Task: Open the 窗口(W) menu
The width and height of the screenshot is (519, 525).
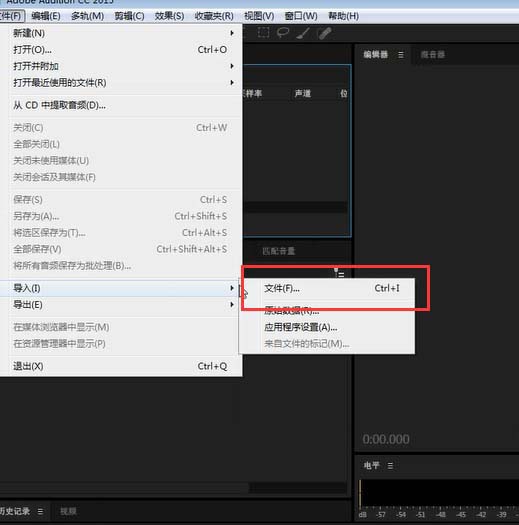Action: click(301, 16)
